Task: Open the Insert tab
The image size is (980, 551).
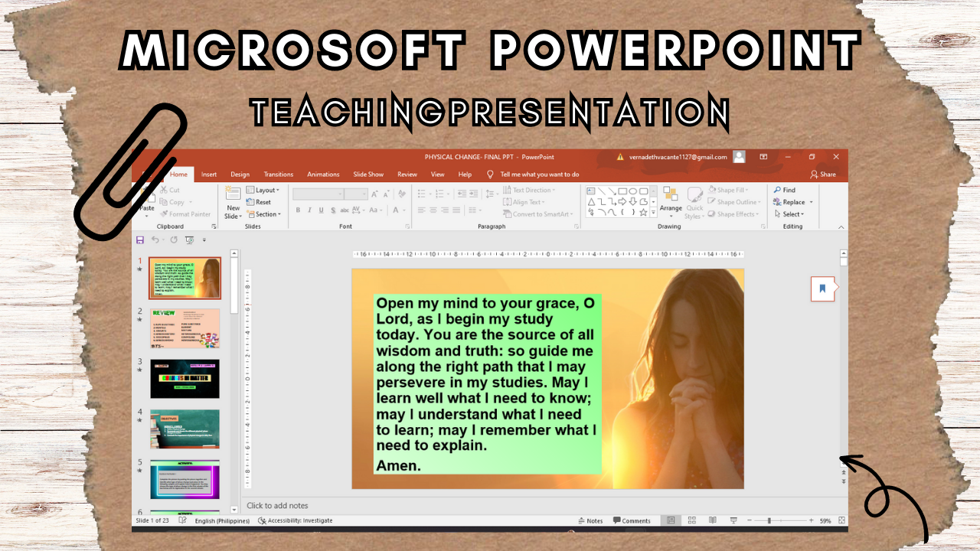Action: point(209,174)
